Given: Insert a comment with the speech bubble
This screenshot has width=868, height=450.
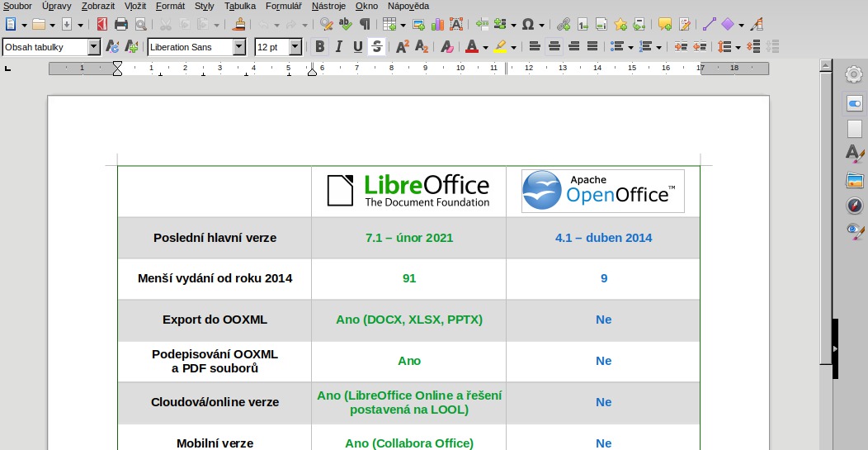Looking at the screenshot, I should (x=665, y=25).
